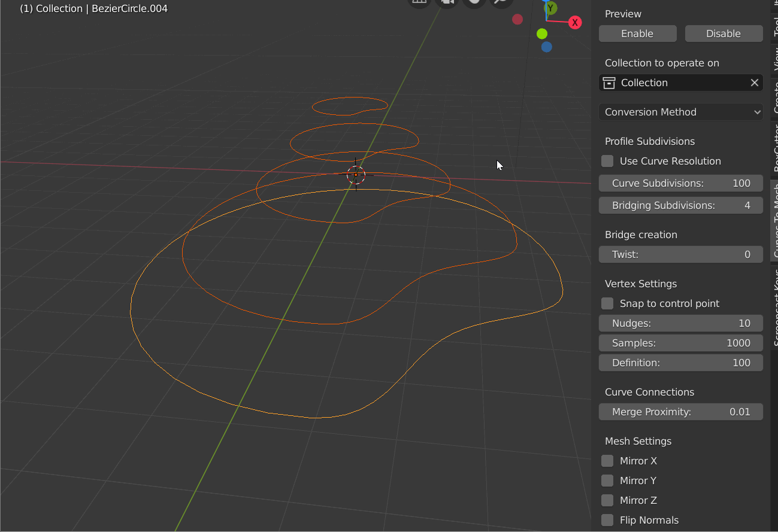Toggle the Flip Normals checkbox
Image resolution: width=778 pixels, height=532 pixels.
607,520
